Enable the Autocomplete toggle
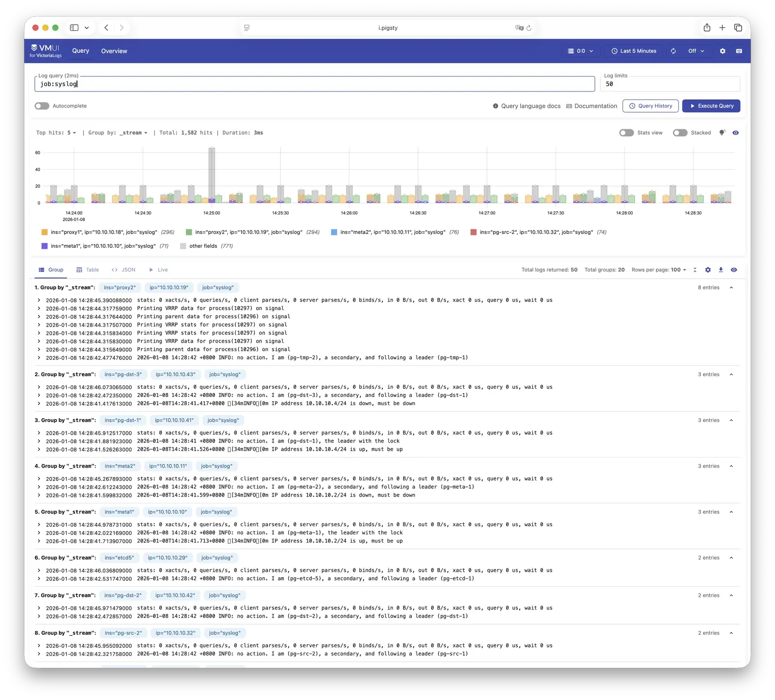 pyautogui.click(x=42, y=106)
